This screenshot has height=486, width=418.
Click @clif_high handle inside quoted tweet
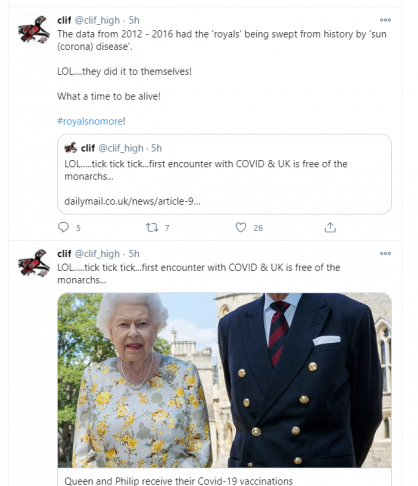(121, 148)
